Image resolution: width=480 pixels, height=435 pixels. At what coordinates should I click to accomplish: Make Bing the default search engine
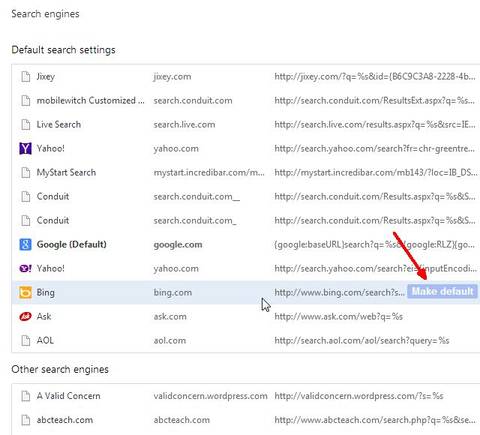(x=442, y=291)
